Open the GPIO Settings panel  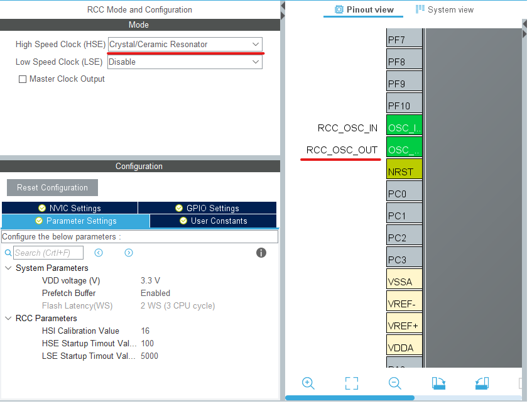click(x=213, y=207)
